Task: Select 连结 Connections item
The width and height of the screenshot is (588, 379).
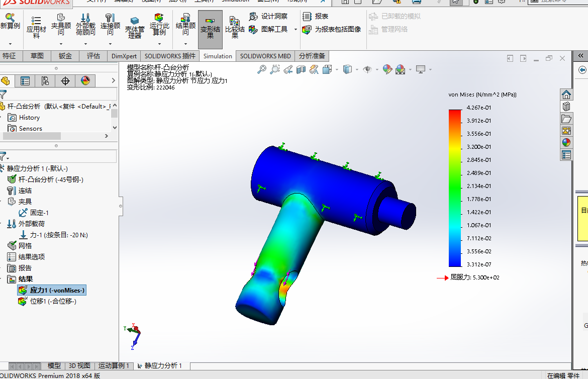Action: click(20, 191)
